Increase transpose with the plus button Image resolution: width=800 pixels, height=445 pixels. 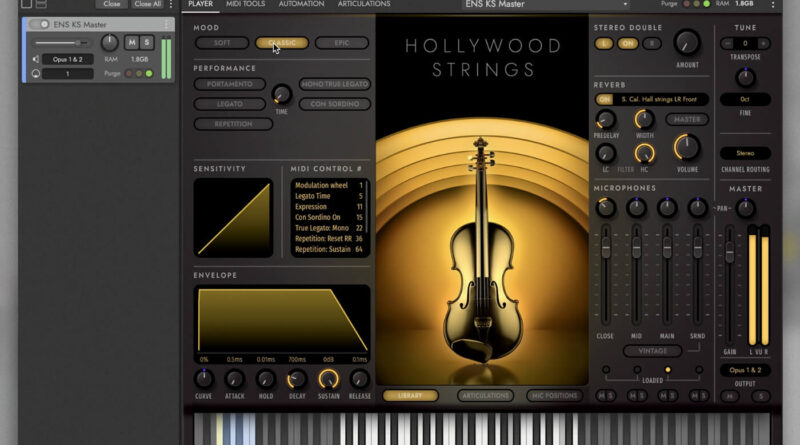coord(763,43)
